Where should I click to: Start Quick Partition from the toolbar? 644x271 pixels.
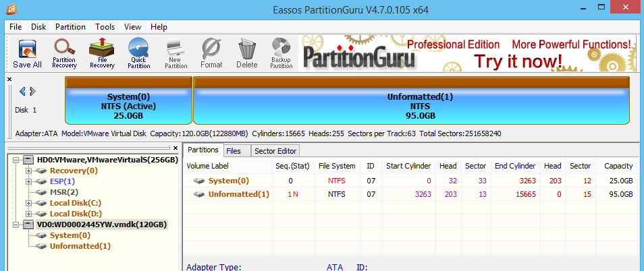(139, 53)
